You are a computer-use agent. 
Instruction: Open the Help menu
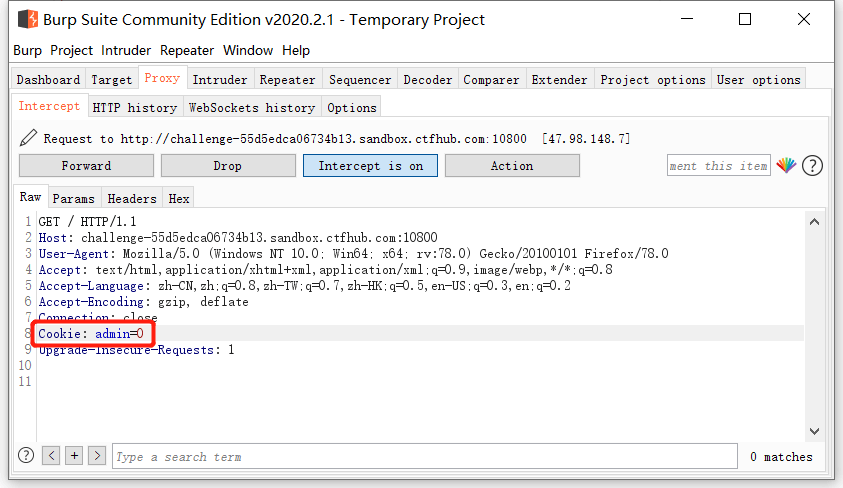(296, 51)
